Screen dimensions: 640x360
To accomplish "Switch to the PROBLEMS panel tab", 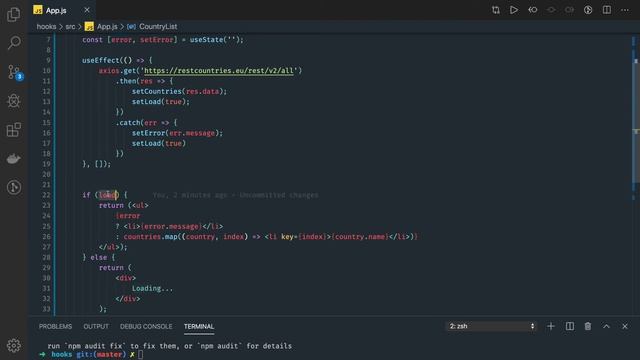I will [55, 327].
